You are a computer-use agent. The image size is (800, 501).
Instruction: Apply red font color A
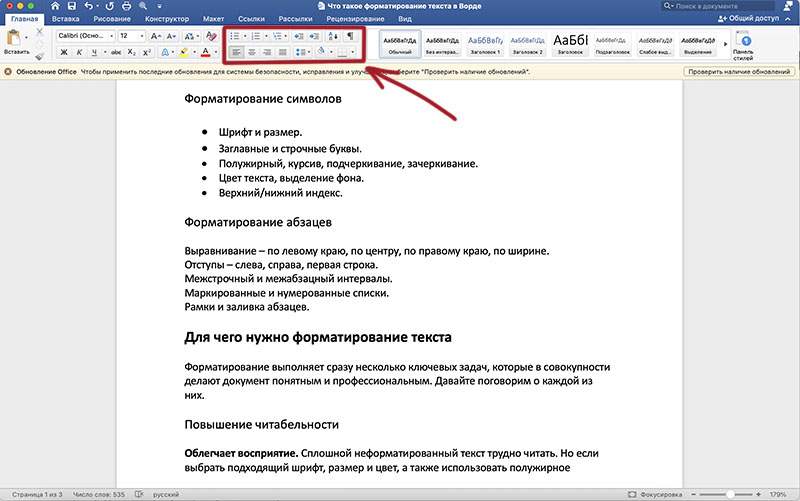[206, 52]
